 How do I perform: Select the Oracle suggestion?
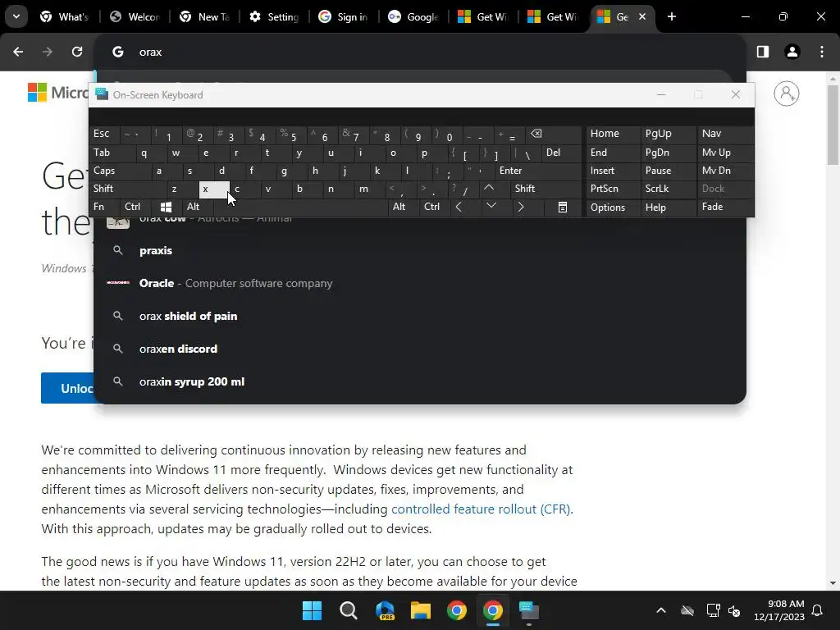tap(419, 283)
